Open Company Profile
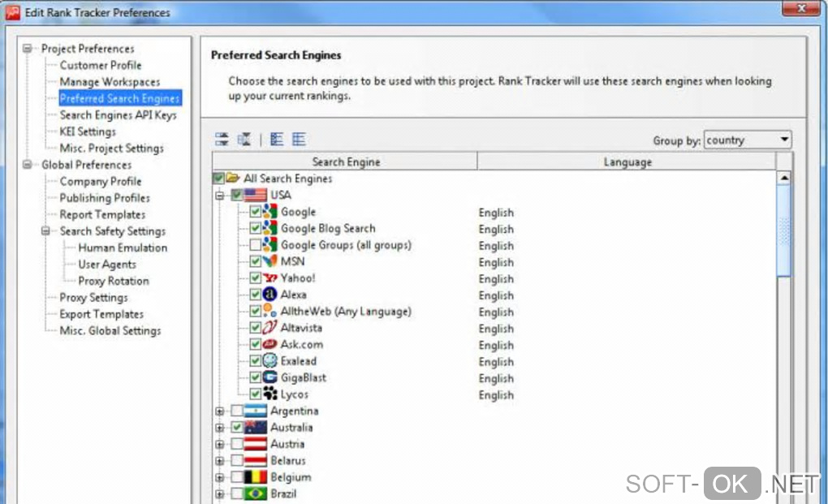Screen dimensions: 828x504 [x=101, y=182]
